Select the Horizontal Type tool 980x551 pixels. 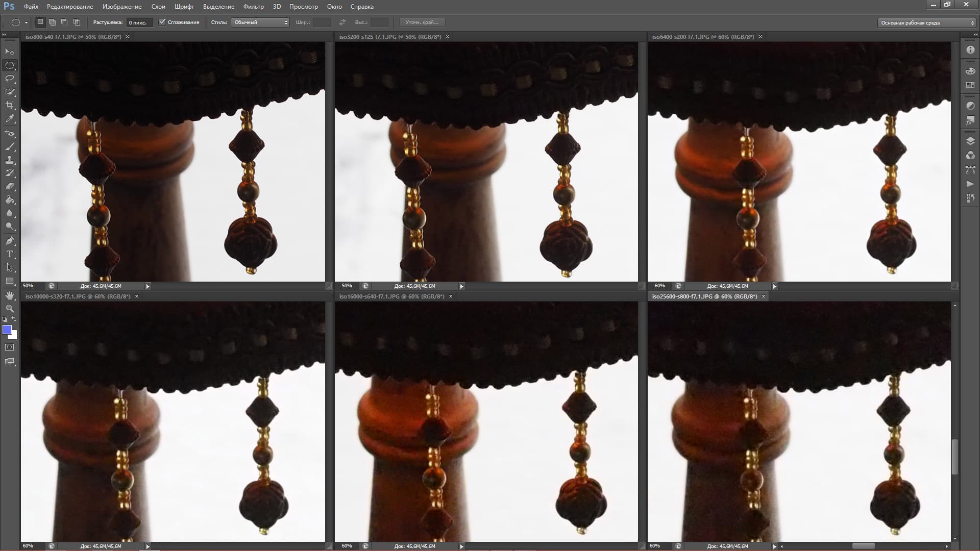[10, 254]
